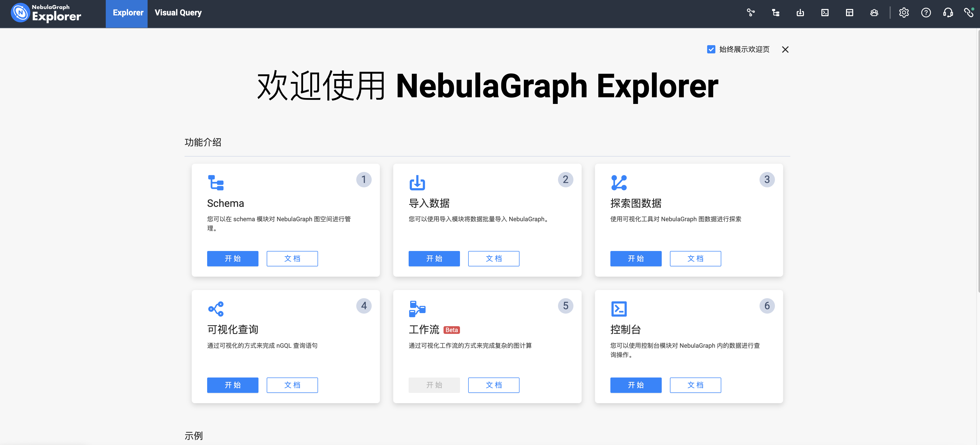Image resolution: width=980 pixels, height=445 pixels.
Task: Click the help question mark icon
Action: [x=926, y=13]
